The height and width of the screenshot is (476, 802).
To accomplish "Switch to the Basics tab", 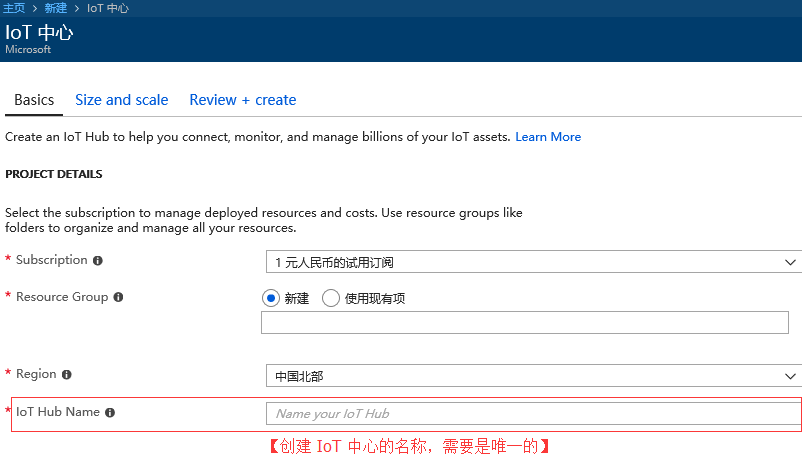I will 34,100.
